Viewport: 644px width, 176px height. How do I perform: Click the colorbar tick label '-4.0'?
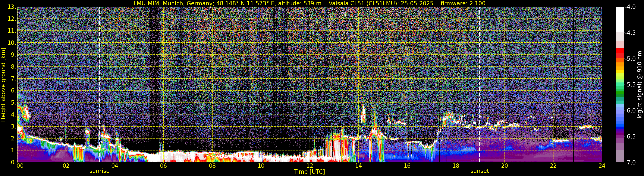point(630,7)
